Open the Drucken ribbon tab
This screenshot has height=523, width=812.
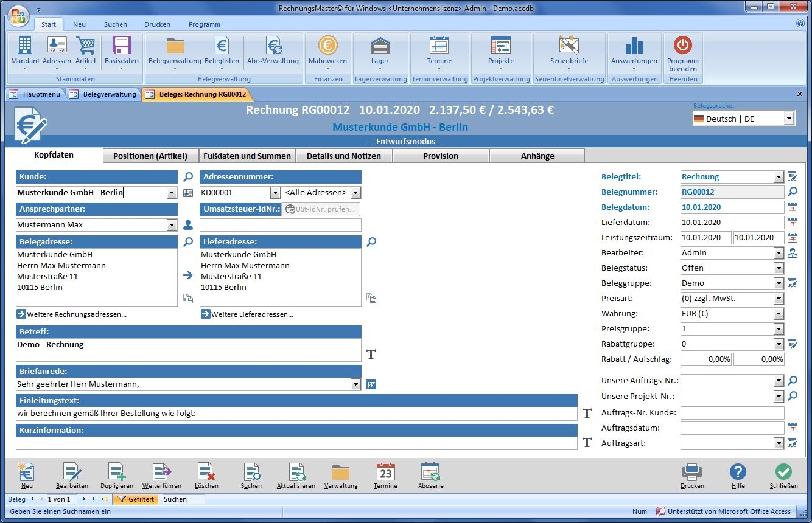coord(157,24)
